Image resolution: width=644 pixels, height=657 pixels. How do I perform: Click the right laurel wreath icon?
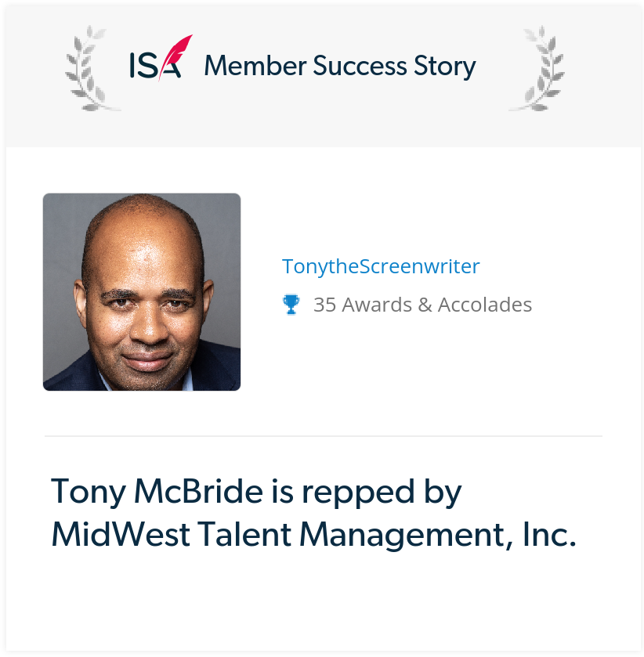[x=537, y=68]
